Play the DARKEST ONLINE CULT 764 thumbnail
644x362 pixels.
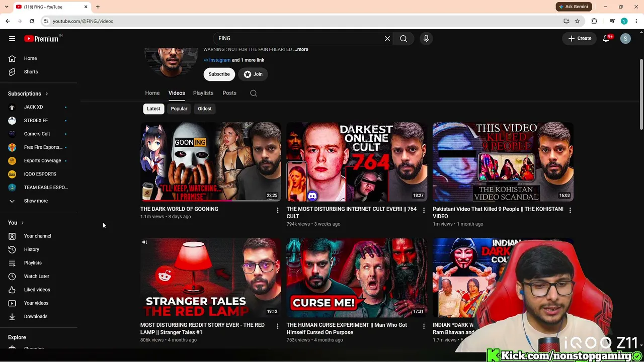click(357, 162)
